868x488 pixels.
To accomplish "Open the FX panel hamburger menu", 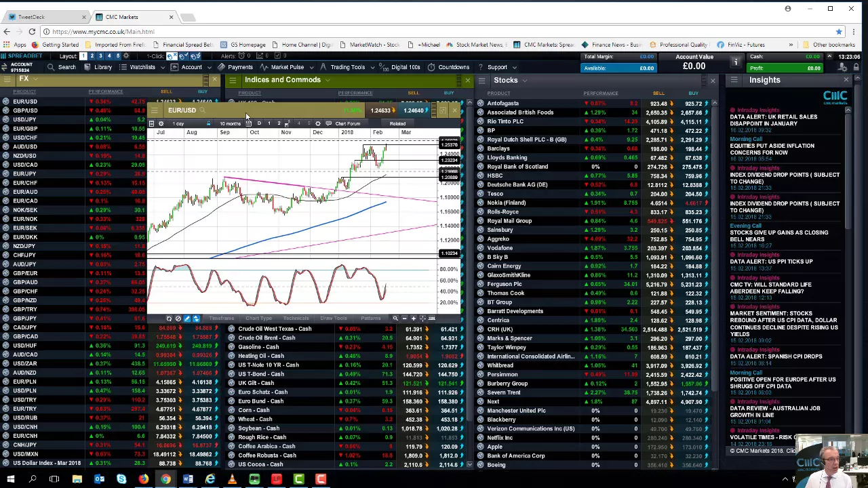I will 7,79.
